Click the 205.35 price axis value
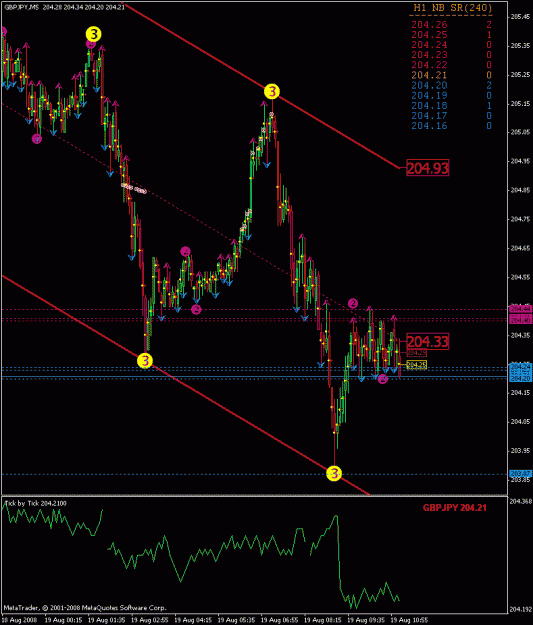Screen dimensions: 533x625 tap(521, 46)
